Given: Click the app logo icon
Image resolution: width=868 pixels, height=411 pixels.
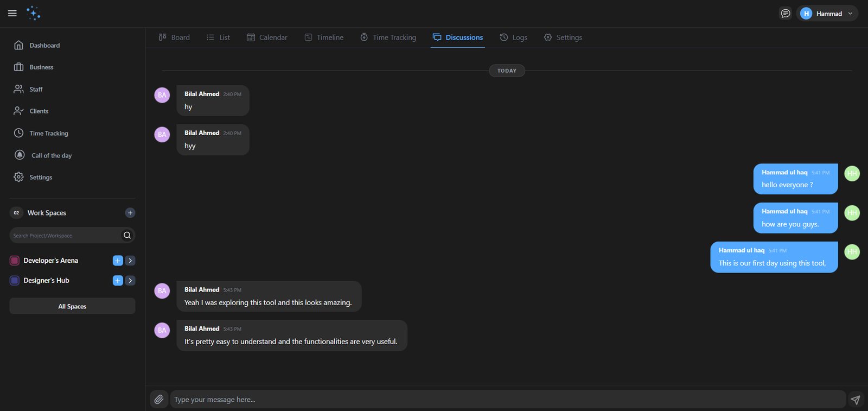Looking at the screenshot, I should (34, 14).
